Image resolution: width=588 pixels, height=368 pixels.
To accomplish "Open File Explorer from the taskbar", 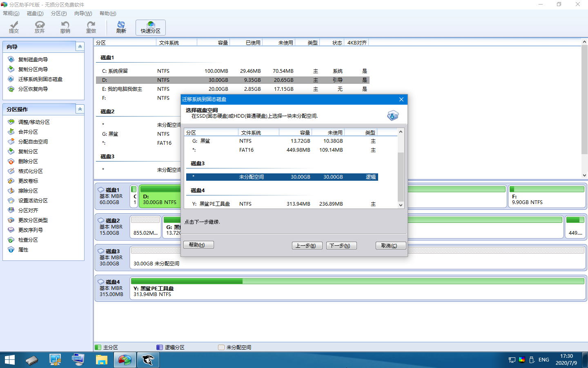I will pos(101,360).
